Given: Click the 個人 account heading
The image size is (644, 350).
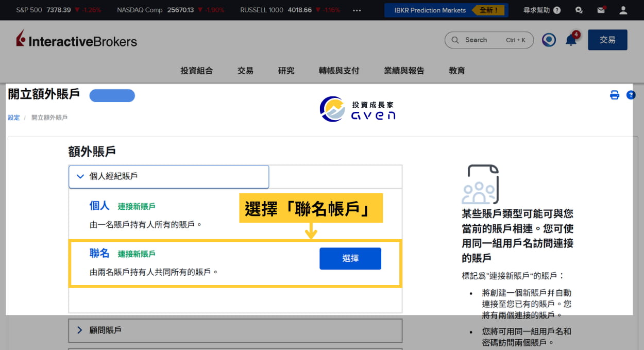Looking at the screenshot, I should [99, 206].
